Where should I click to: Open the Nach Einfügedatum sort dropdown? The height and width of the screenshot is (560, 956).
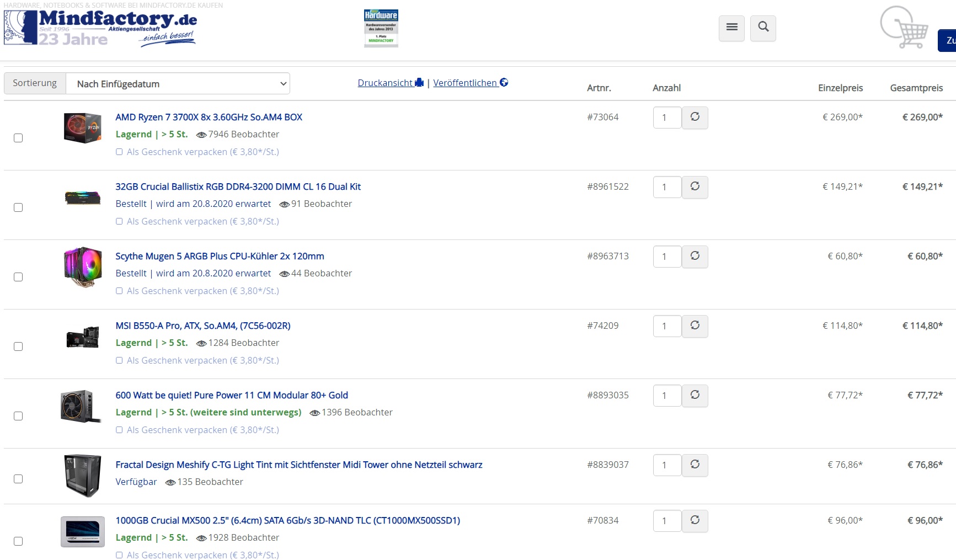(x=178, y=83)
